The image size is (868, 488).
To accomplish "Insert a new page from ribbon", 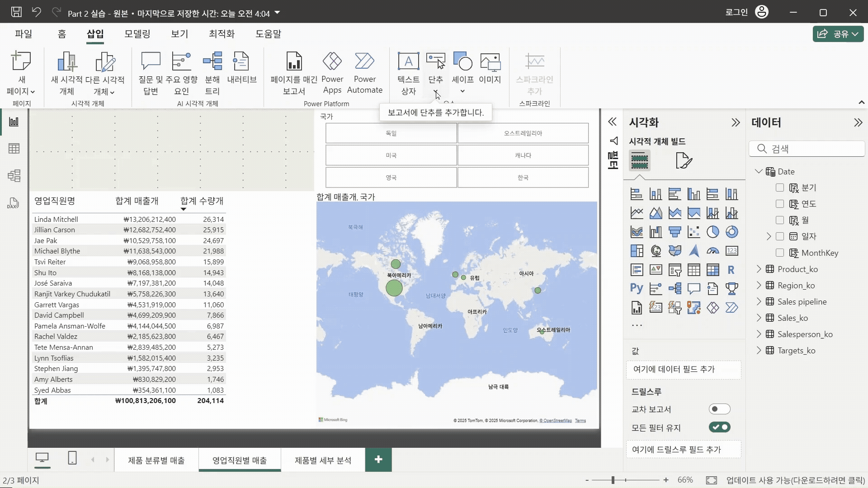I will 21,73.
